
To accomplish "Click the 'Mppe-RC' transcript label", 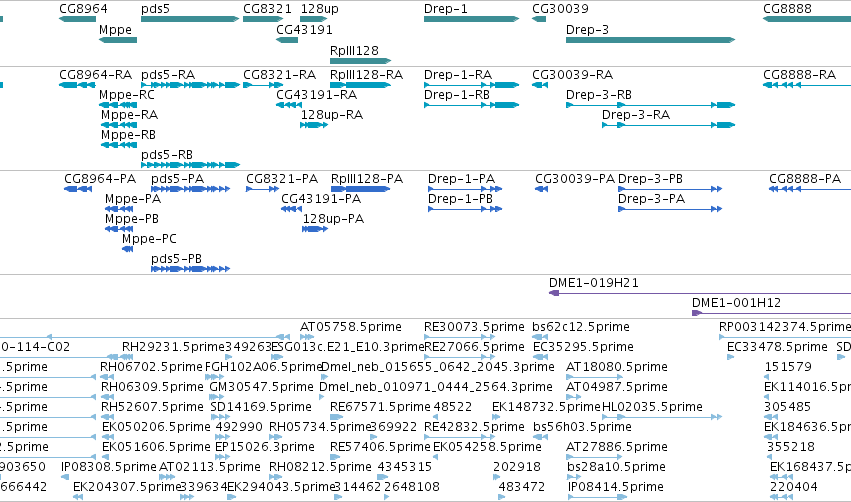I will click(126, 94).
